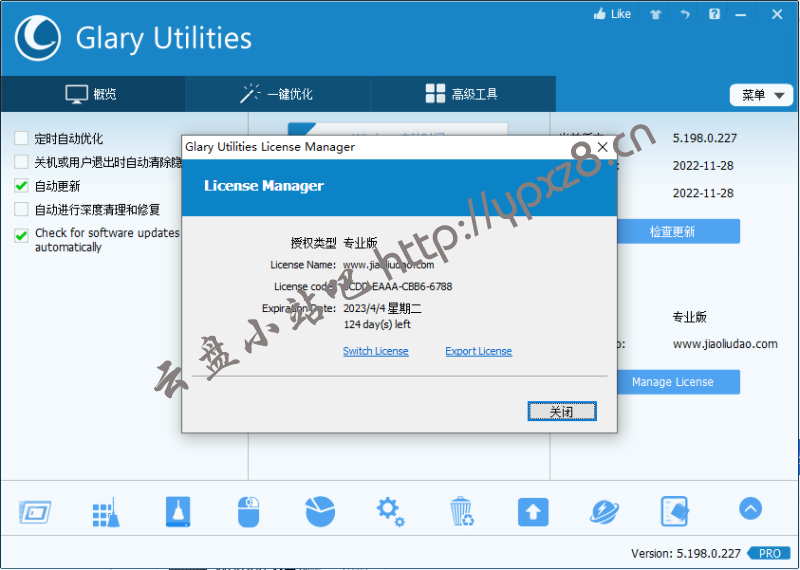Screen dimensions: 800x570
Task: Switch to the 一键优化 tab
Action: click(277, 94)
